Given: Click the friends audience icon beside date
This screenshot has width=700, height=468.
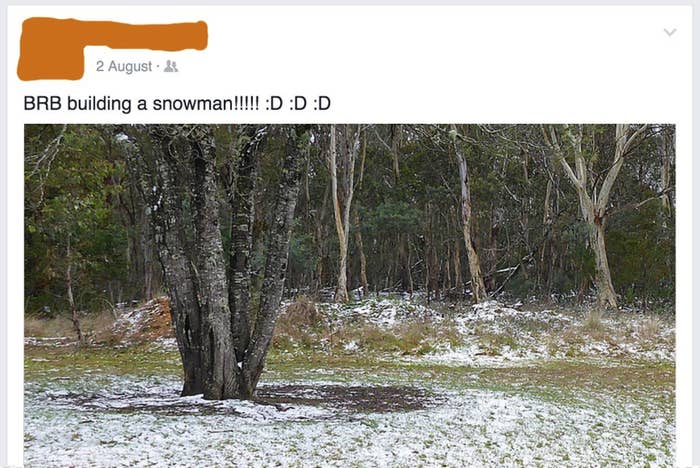Looking at the screenshot, I should point(171,66).
